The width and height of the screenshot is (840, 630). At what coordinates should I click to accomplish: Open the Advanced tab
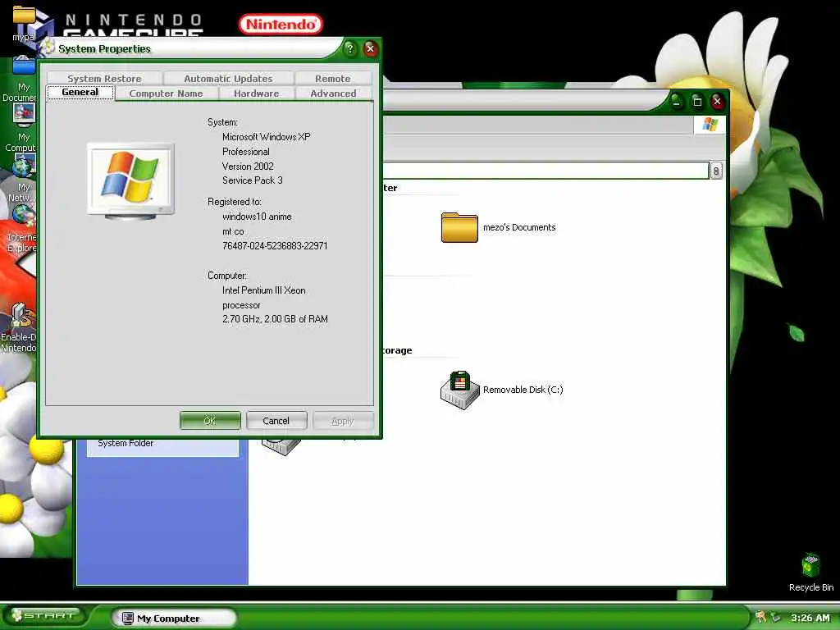(333, 94)
